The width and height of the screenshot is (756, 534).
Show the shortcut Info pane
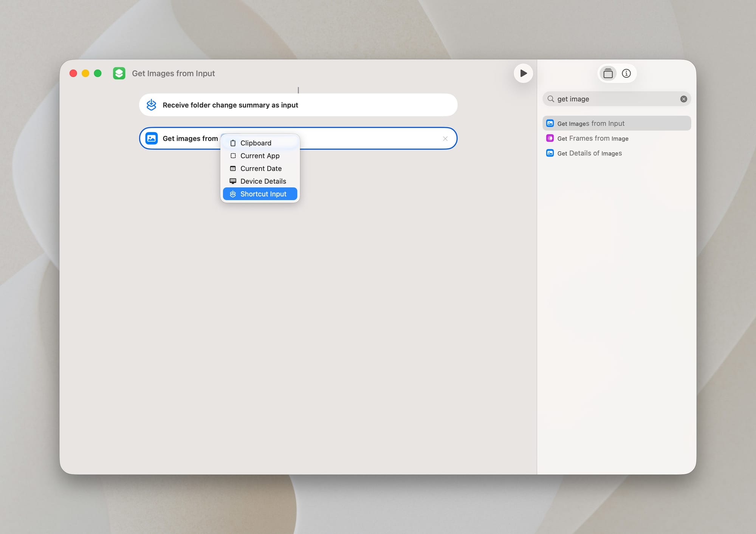[x=626, y=73]
